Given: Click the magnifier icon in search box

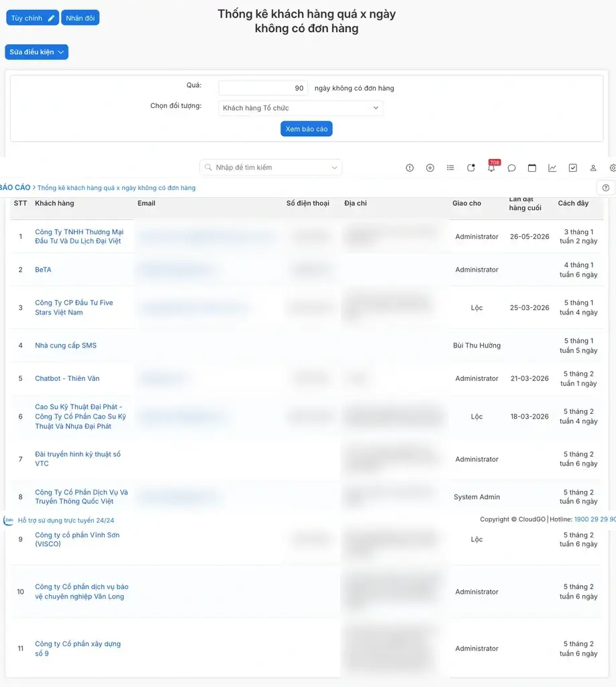Looking at the screenshot, I should (208, 167).
